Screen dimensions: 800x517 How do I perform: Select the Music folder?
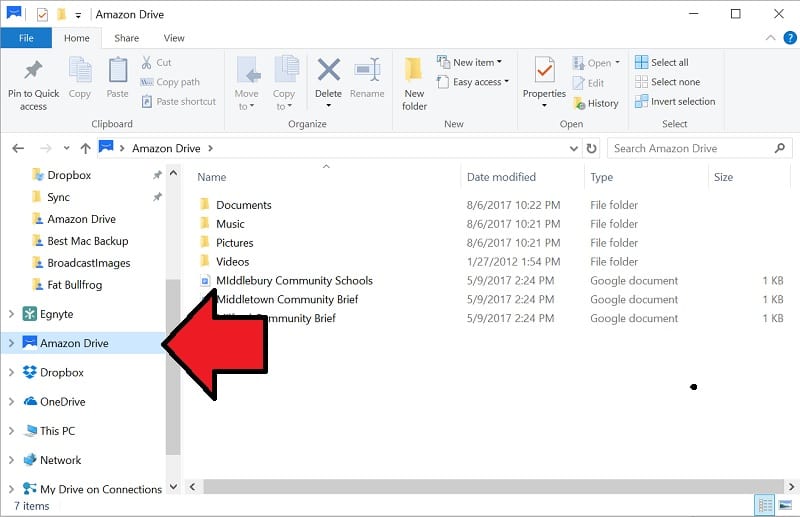[x=230, y=224]
